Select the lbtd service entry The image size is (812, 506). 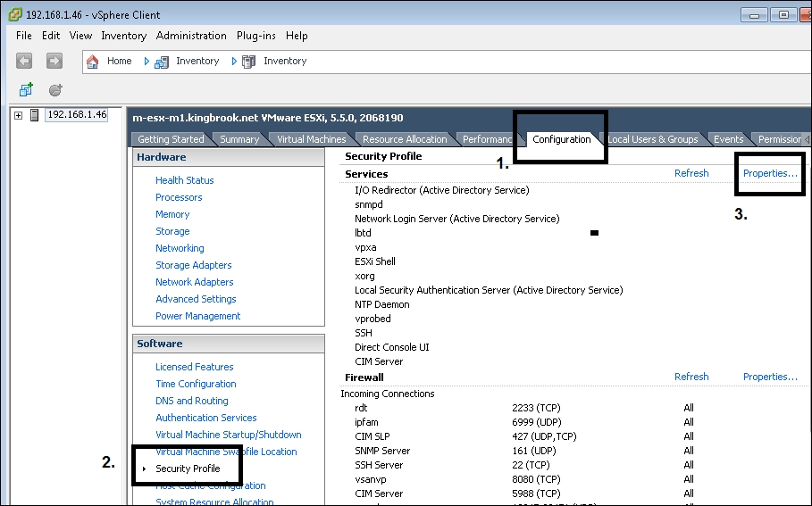[x=363, y=233]
